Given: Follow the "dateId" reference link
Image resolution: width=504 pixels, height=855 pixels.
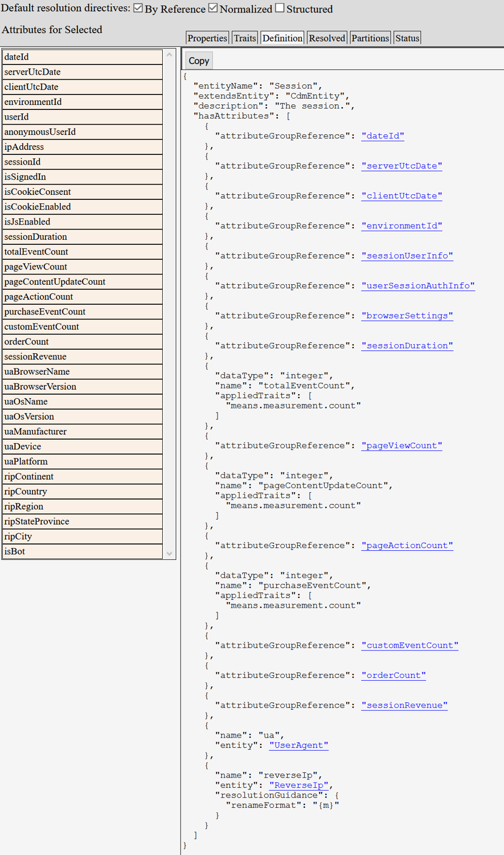Looking at the screenshot, I should (x=383, y=136).
